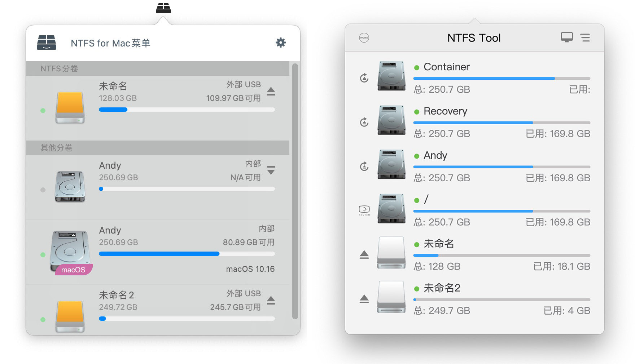
Task: Open the hamburger menu in NTFS Tool
Action: 585,37
